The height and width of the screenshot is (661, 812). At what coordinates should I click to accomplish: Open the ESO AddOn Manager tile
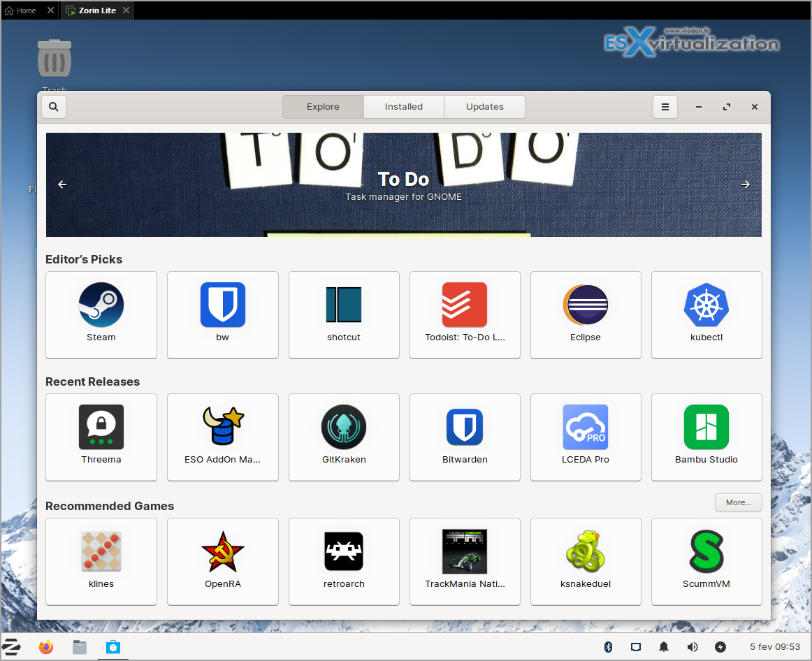click(223, 437)
